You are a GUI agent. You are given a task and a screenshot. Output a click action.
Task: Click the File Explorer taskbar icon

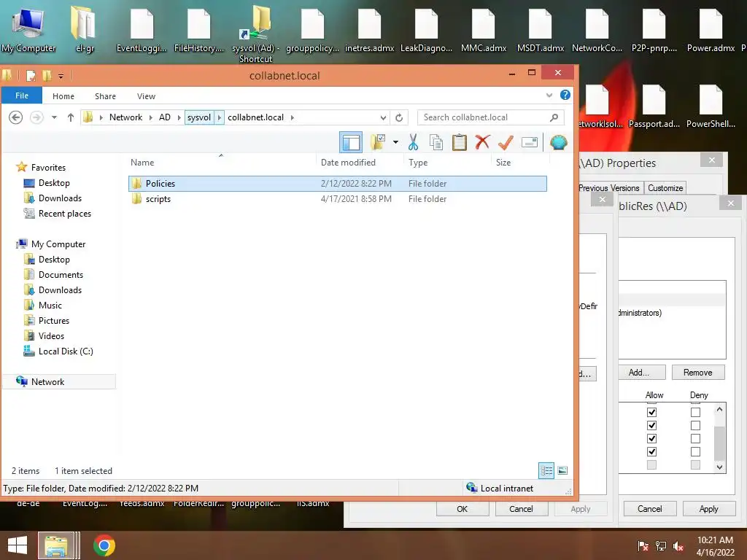[x=56, y=545]
